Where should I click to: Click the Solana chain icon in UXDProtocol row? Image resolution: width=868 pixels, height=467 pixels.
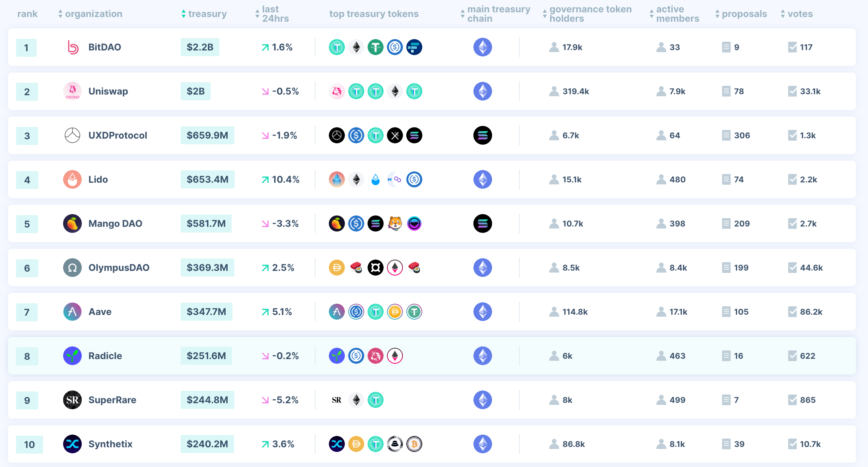(x=482, y=136)
